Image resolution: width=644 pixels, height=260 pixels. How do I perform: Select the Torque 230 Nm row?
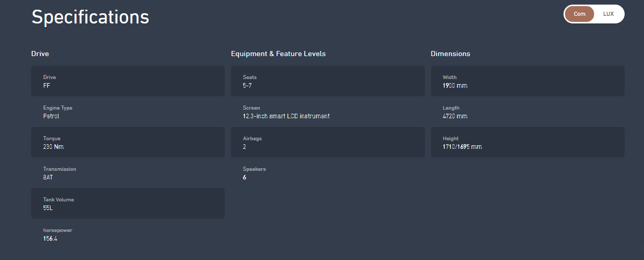[128, 142]
